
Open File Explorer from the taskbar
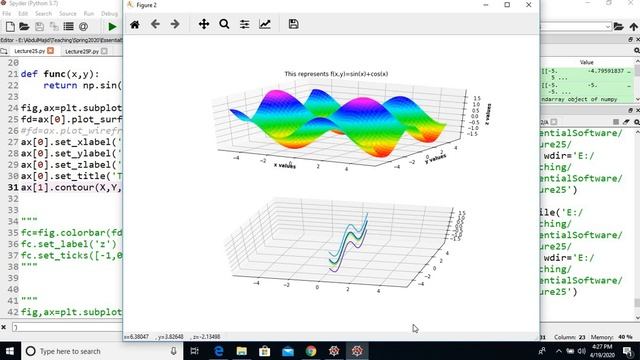coord(242,351)
